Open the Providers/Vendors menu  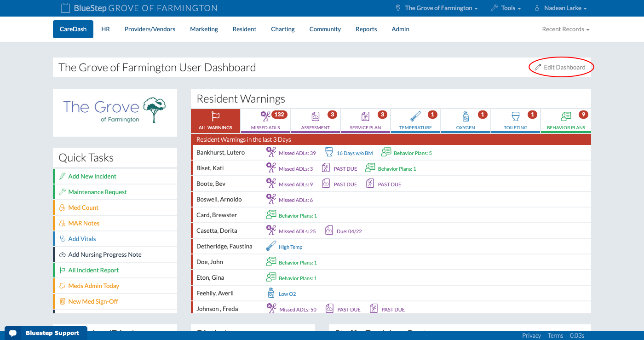point(150,29)
